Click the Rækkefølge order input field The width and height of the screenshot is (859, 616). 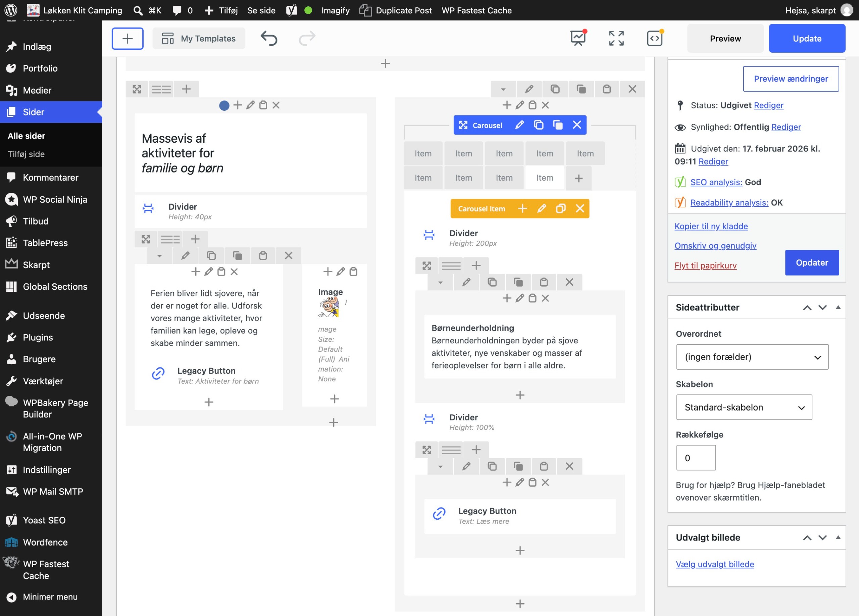tap(696, 458)
